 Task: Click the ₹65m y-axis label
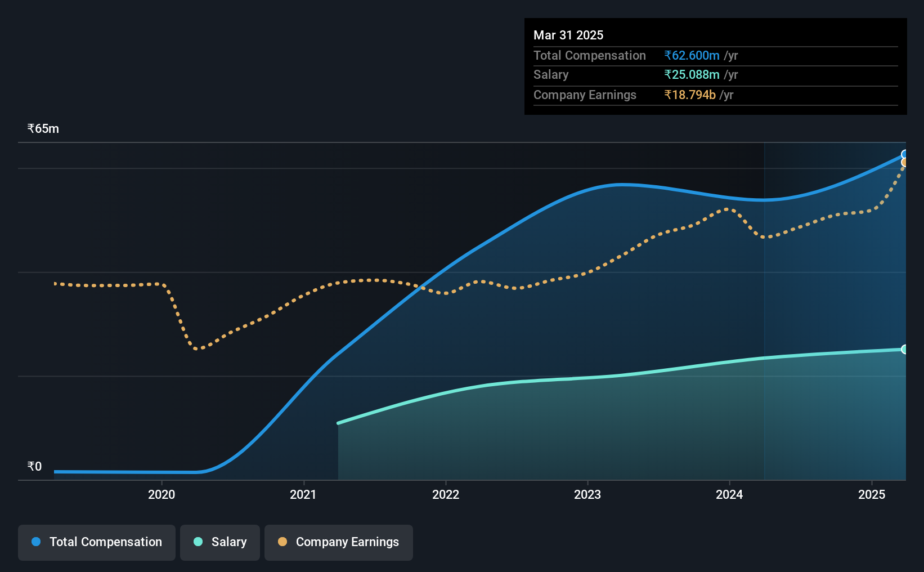[x=43, y=128]
